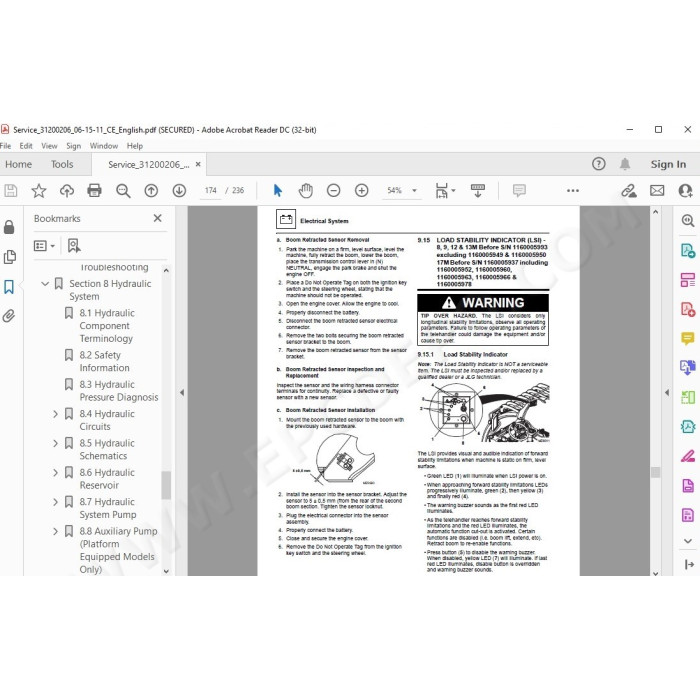Open the Edit menu
The image size is (700, 700).
point(26,146)
